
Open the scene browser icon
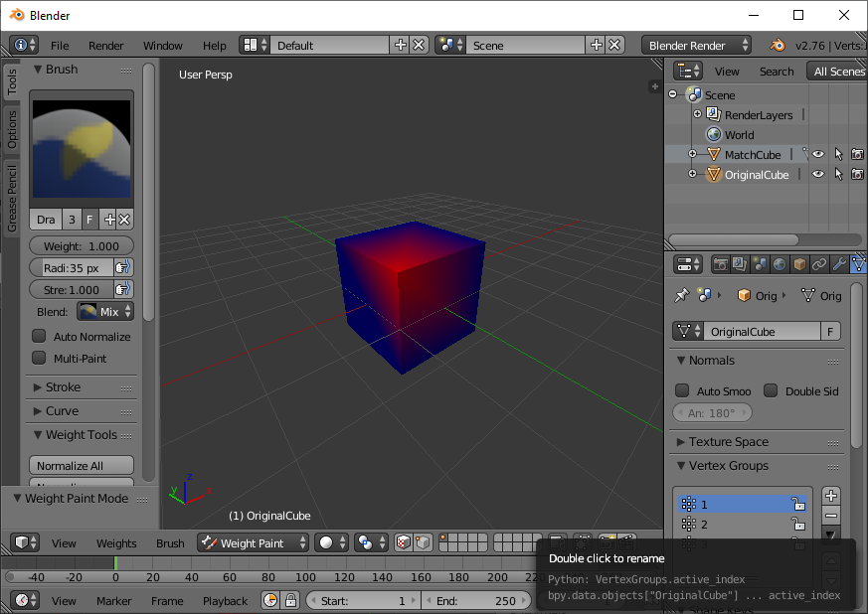point(450,45)
